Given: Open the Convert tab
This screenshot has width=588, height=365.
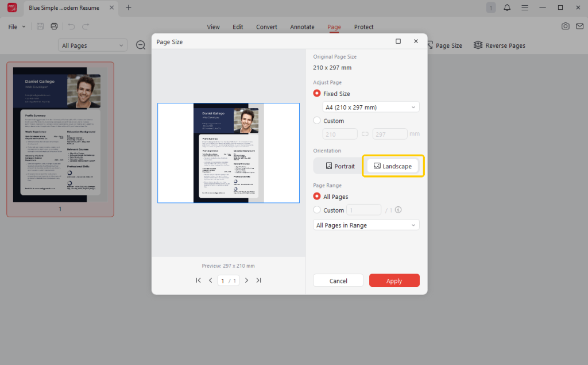Looking at the screenshot, I should [x=266, y=27].
